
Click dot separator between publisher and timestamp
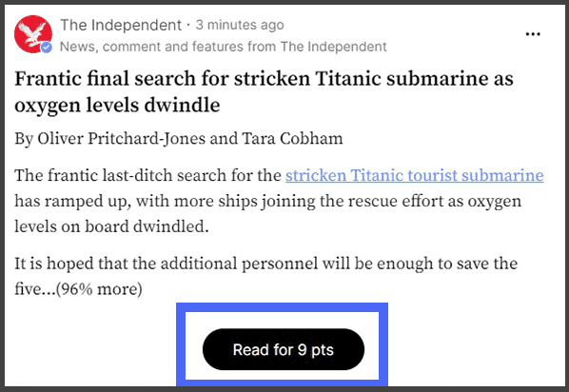pos(188,25)
